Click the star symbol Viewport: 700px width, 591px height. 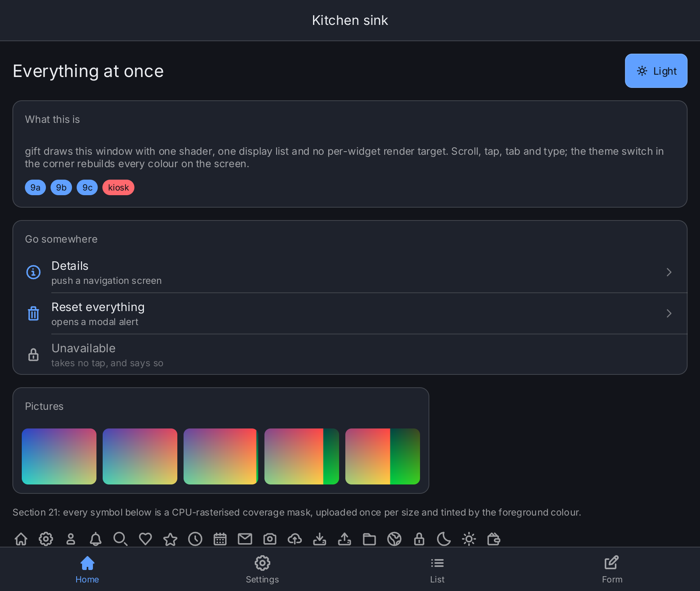[170, 539]
